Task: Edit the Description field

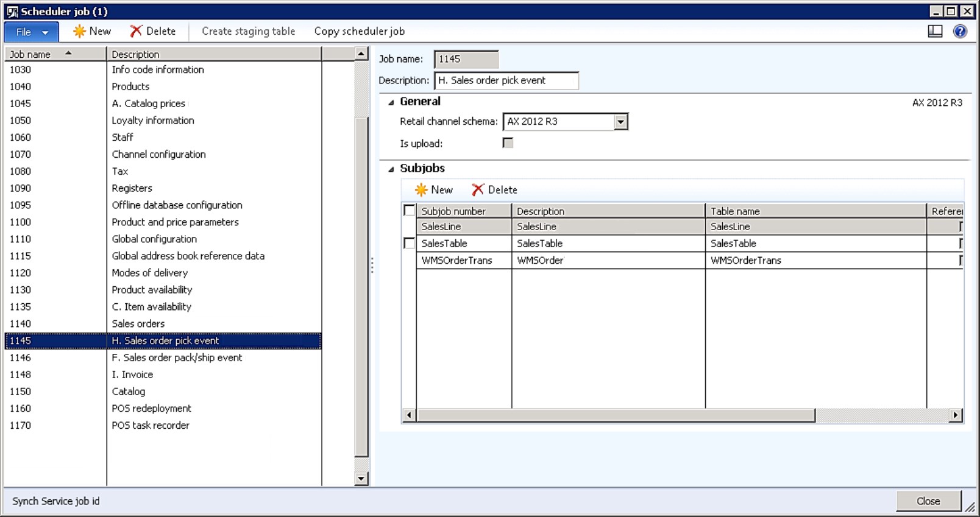Action: (x=506, y=80)
